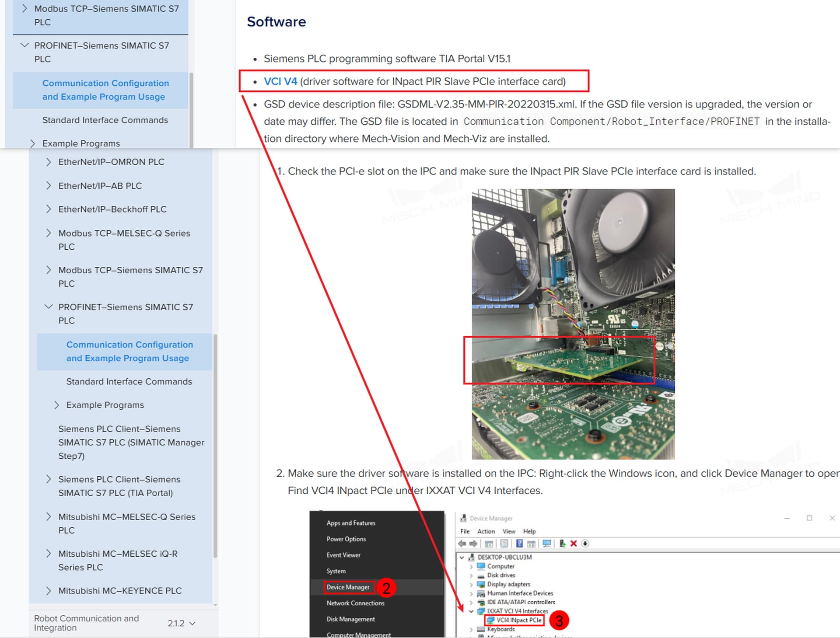
Task: Click Disk drives category icon
Action: 481,575
